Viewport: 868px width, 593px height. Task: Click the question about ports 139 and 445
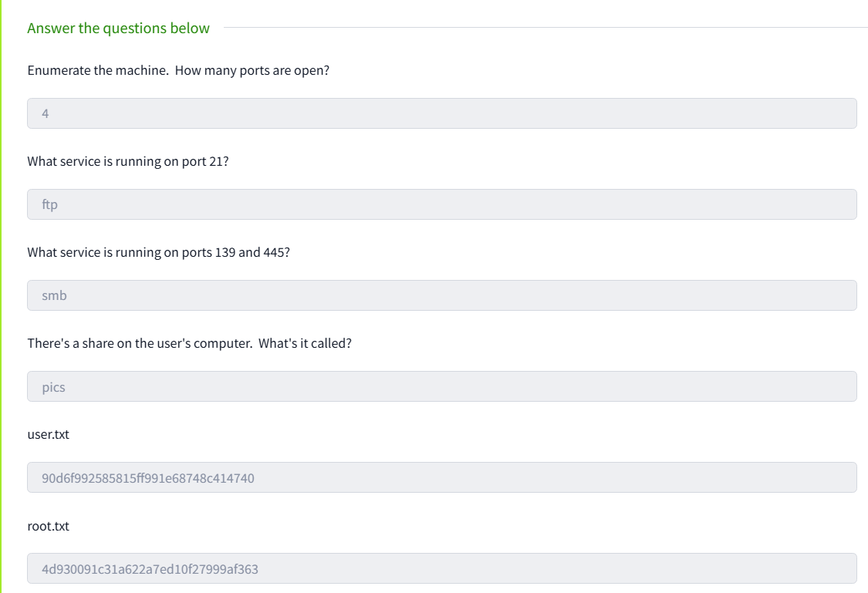[158, 252]
